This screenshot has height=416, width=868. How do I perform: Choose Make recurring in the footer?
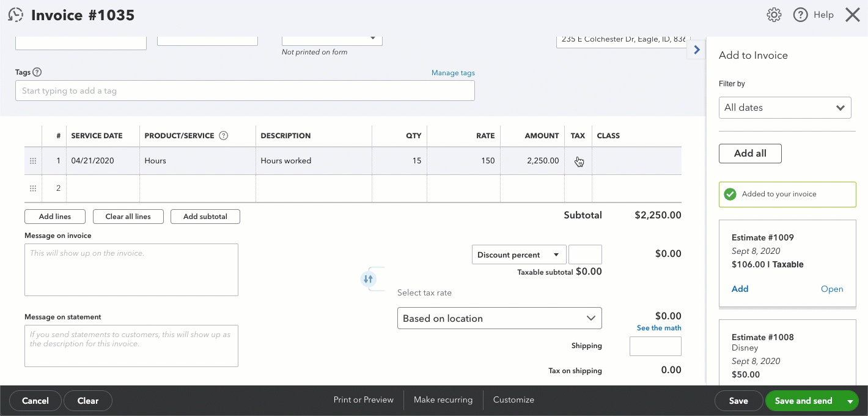[443, 400]
